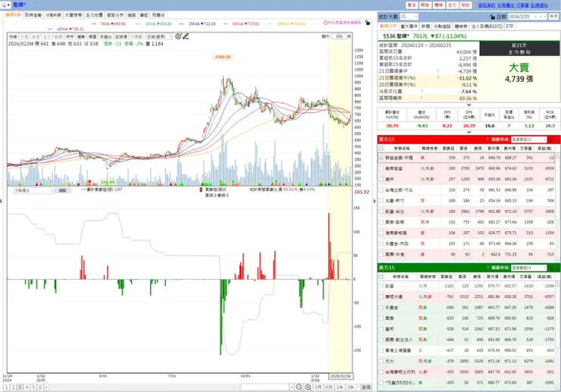Image resolution: width=561 pixels, height=392 pixels.
Task: Click the 100MA legend color line
Action: coord(270,24)
